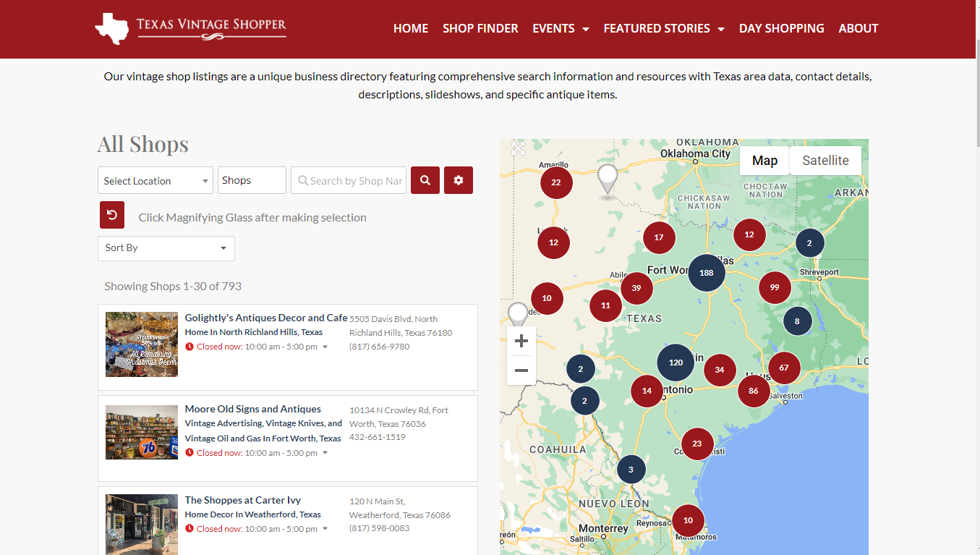Screen dimensions: 980x555
Task: Open the Featured Stories menu
Action: click(x=663, y=28)
